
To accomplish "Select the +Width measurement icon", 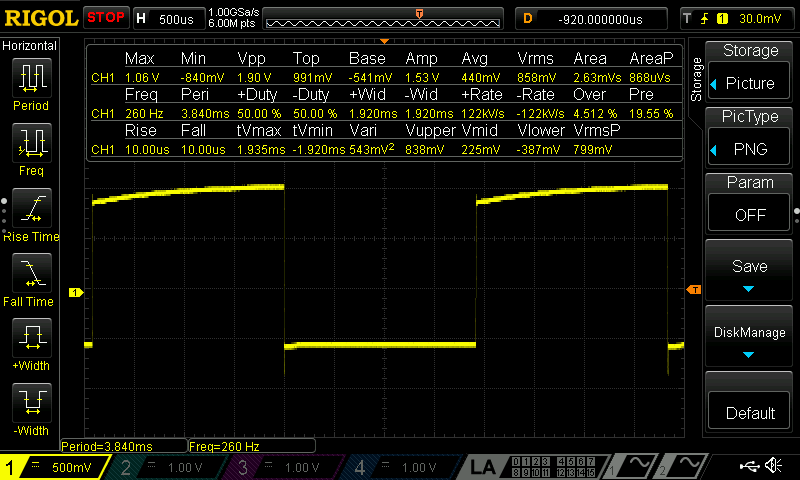I will pyautogui.click(x=31, y=345).
